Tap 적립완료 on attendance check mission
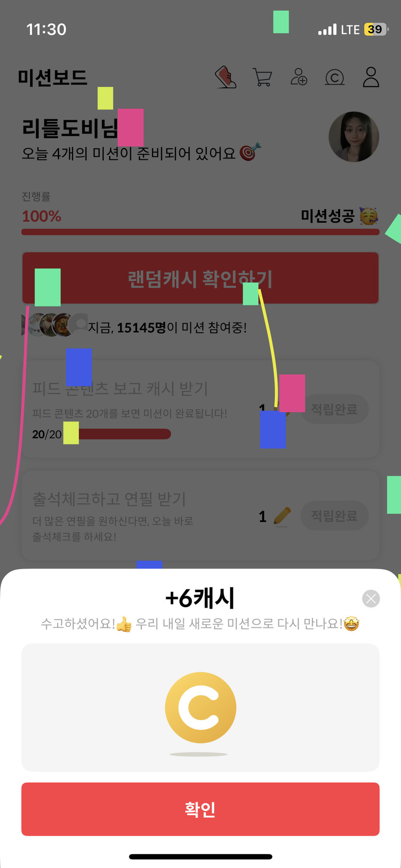Image resolution: width=401 pixels, height=868 pixels. click(x=334, y=516)
